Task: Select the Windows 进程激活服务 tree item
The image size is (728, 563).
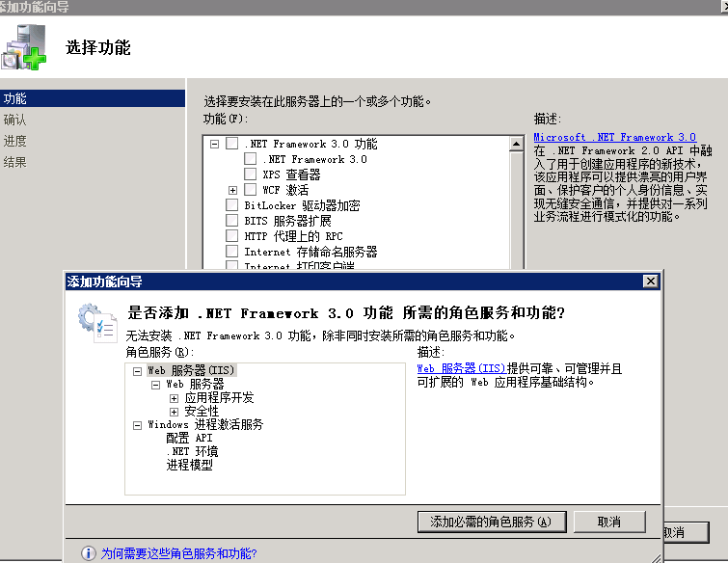Action: [x=205, y=425]
